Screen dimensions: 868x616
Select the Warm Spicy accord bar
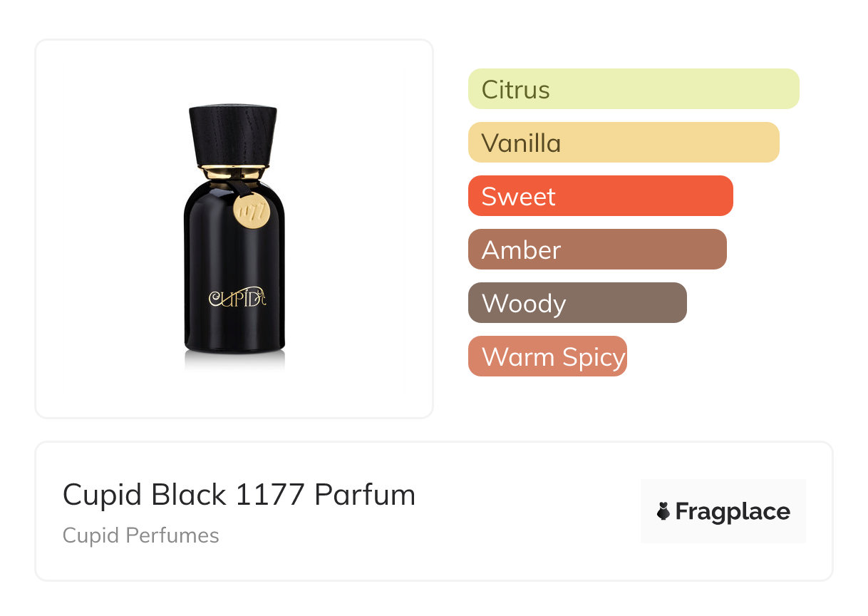tap(547, 356)
